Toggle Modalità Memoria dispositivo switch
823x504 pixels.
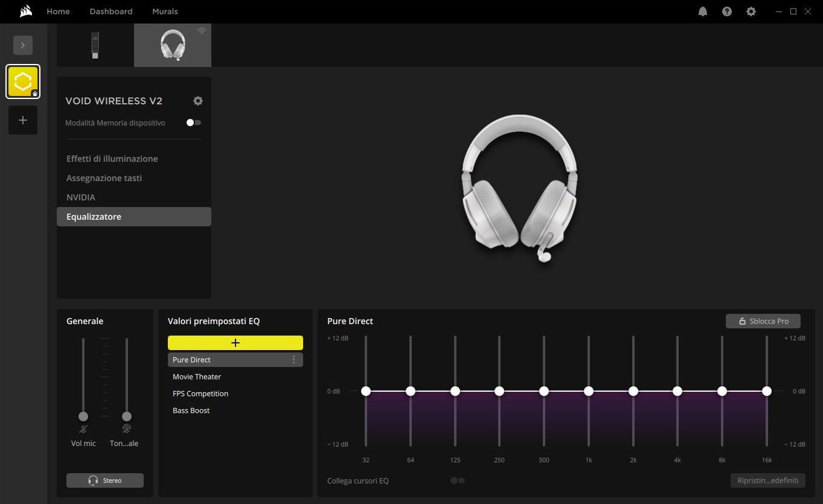click(194, 123)
